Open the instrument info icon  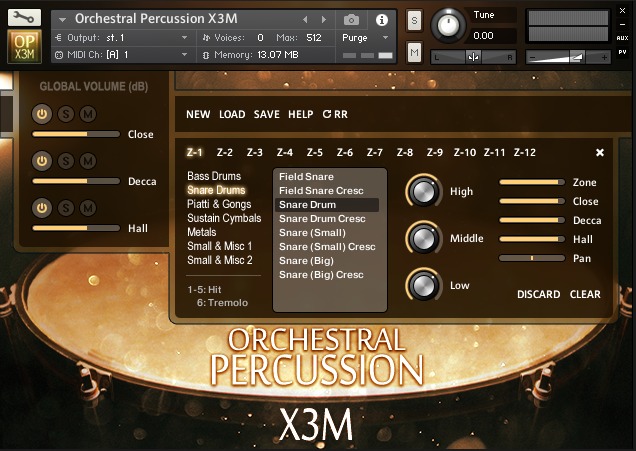point(381,19)
